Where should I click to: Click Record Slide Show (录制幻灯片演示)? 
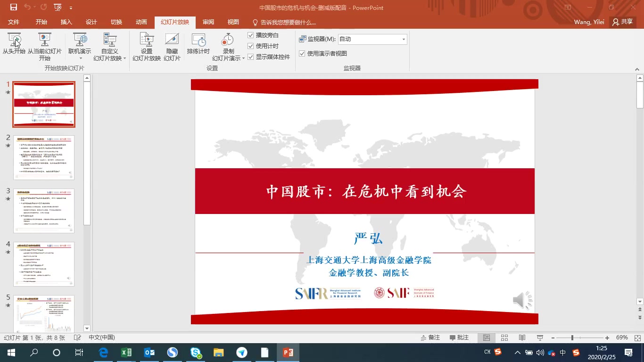point(228,47)
